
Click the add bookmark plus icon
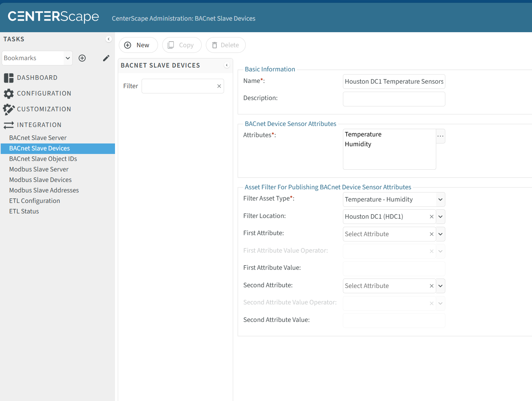82,58
